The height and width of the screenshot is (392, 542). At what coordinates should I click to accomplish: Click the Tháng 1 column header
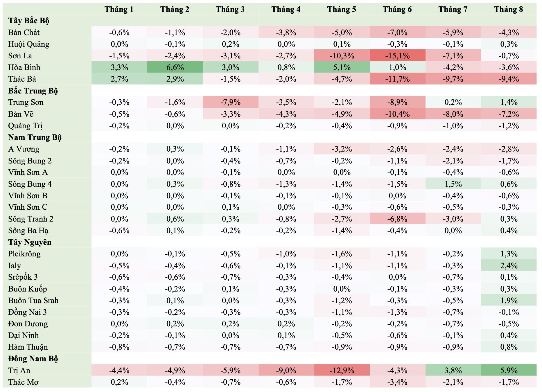click(x=119, y=9)
